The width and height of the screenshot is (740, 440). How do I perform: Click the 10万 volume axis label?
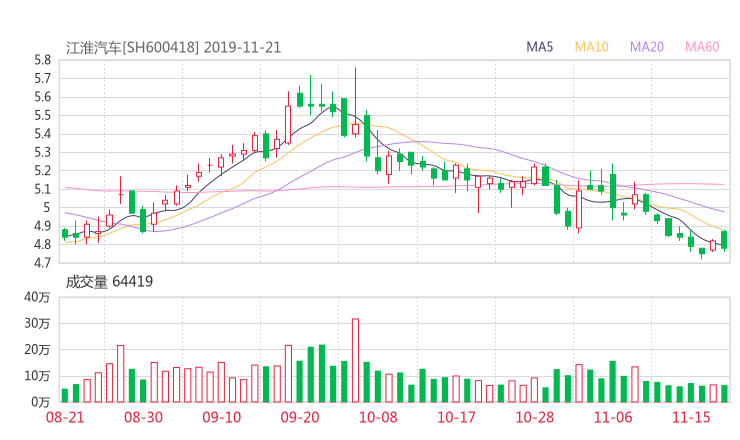point(37,376)
